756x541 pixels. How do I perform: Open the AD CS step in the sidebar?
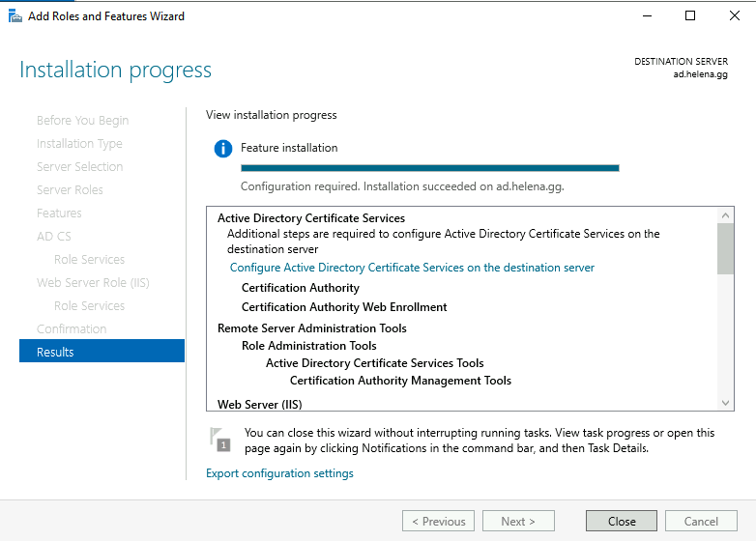point(54,237)
